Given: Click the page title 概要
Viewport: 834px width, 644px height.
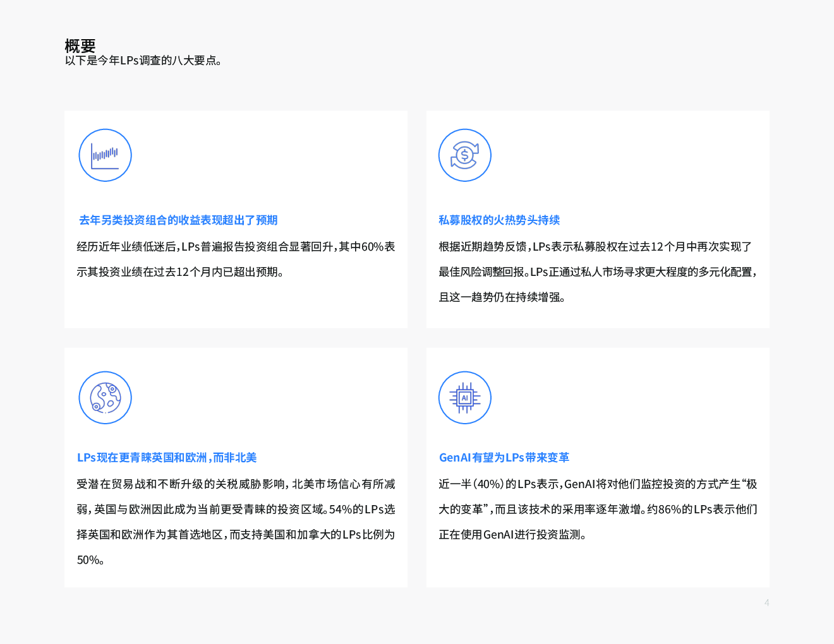Looking at the screenshot, I should pyautogui.click(x=80, y=45).
